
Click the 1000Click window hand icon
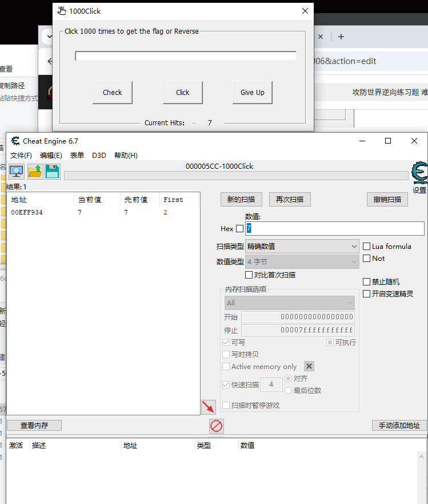tap(61, 11)
